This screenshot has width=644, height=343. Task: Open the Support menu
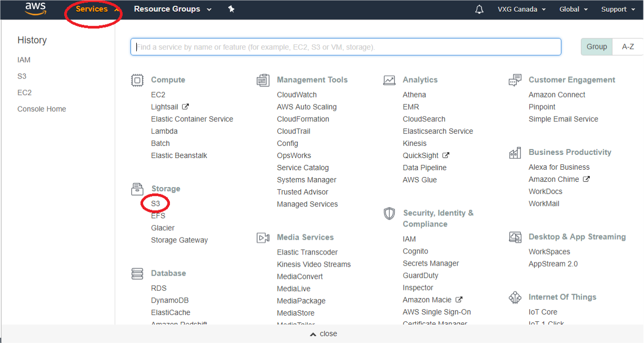[618, 9]
